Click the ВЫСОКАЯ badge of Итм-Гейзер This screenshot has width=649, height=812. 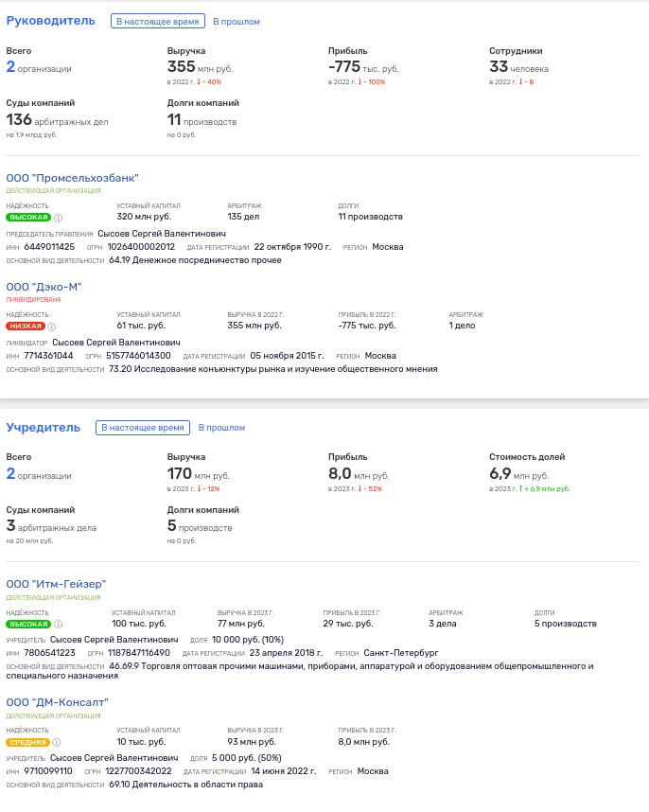(28, 624)
